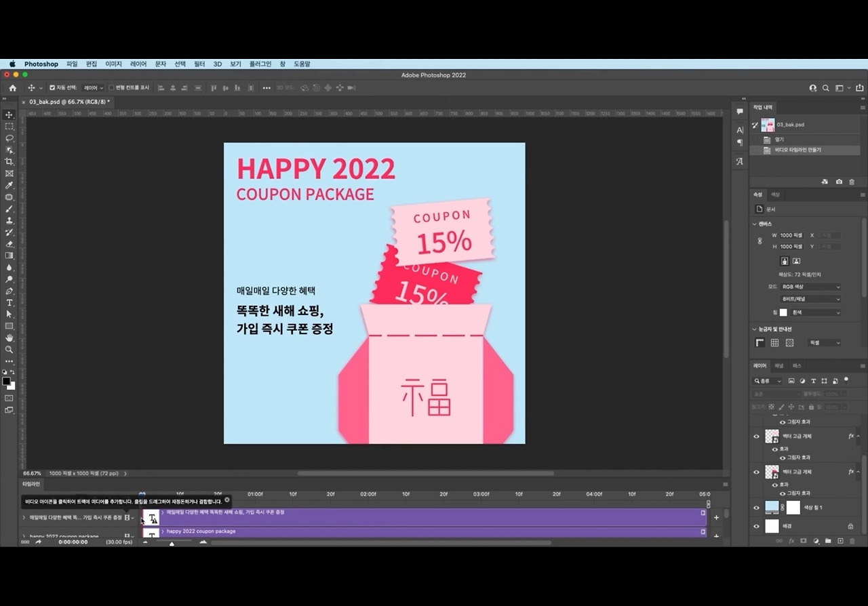Screen dimensions: 868x606
Task: Collapse the effects list on 벡터 고급 개체
Action: (x=857, y=437)
